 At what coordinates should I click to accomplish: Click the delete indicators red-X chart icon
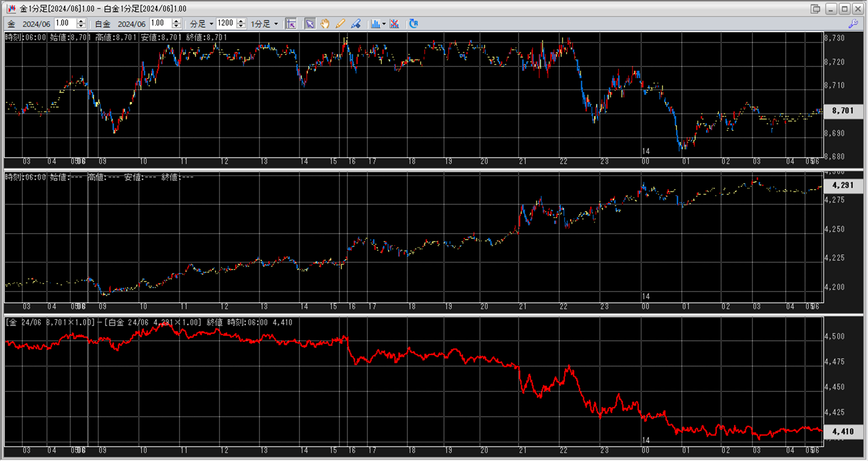tap(394, 24)
